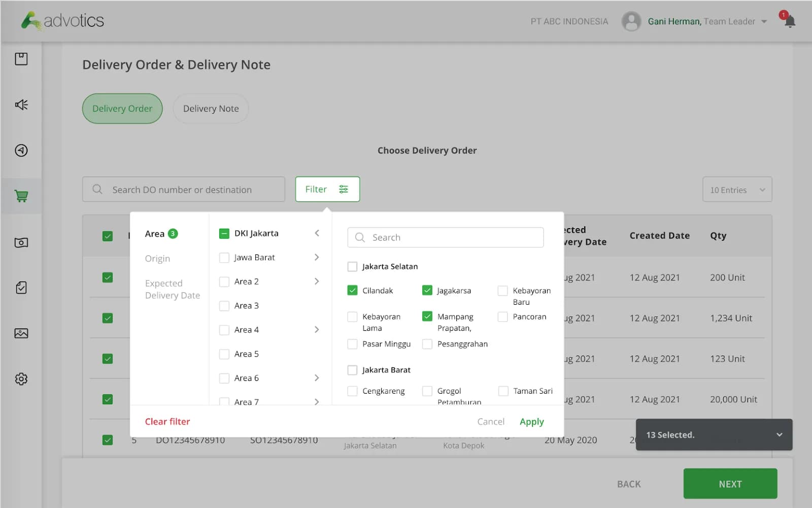The height and width of the screenshot is (508, 812).
Task: Collapse the DKI Jakarta chevron
Action: 317,233
